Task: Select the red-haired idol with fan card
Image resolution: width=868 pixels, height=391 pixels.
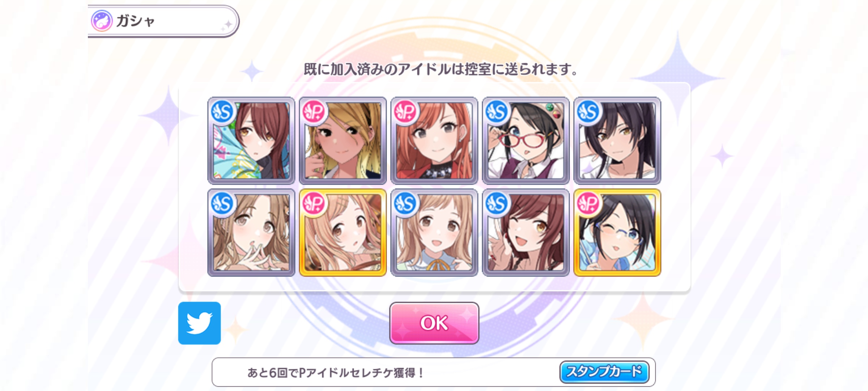Action: click(x=251, y=140)
